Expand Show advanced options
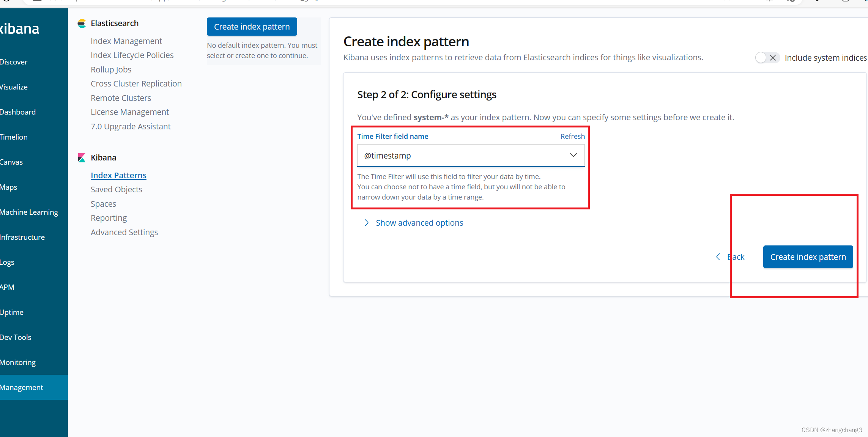 414,223
